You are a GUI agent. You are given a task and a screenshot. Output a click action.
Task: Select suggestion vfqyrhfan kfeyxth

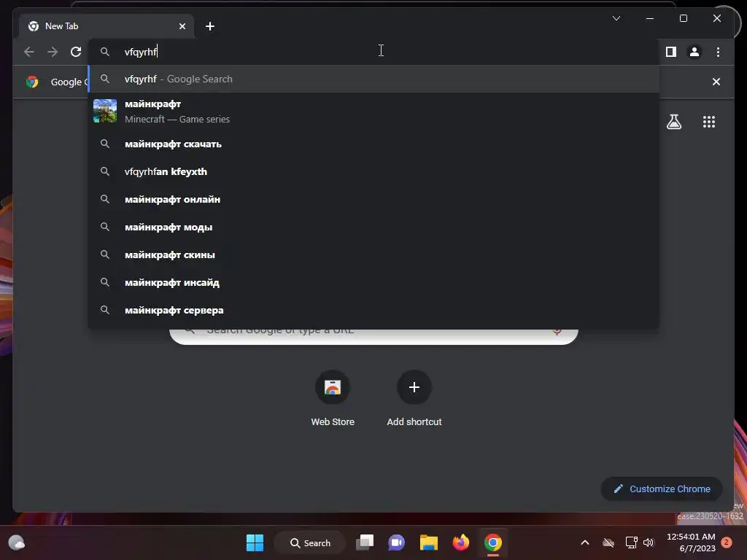[x=374, y=171]
